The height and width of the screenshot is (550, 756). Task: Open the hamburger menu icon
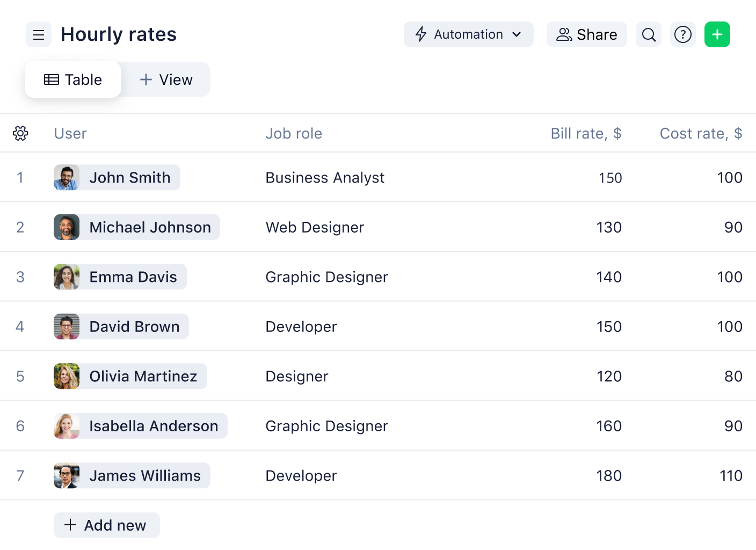(x=38, y=34)
